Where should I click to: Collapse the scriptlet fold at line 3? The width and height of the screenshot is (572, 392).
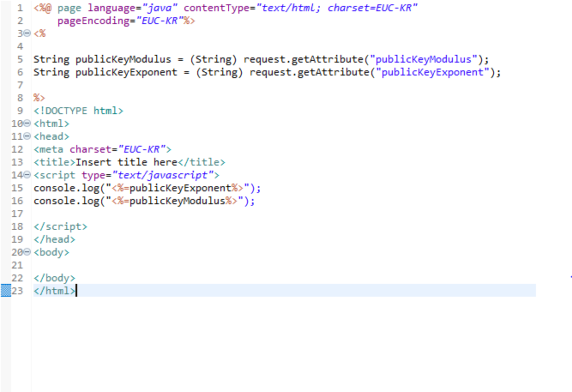pyautogui.click(x=27, y=33)
